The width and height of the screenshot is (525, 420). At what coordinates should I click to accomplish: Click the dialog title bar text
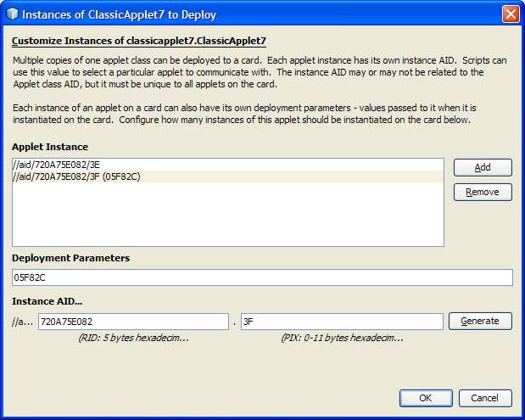[119, 14]
